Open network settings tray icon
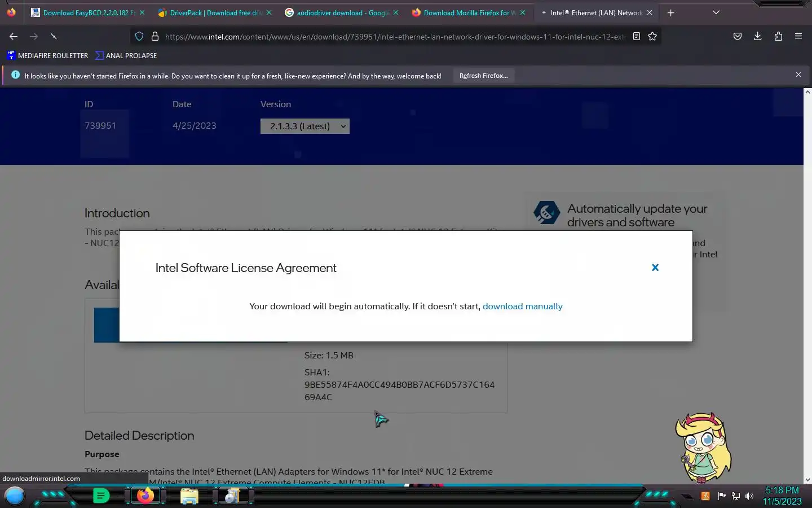This screenshot has height=508, width=812. pos(735,496)
